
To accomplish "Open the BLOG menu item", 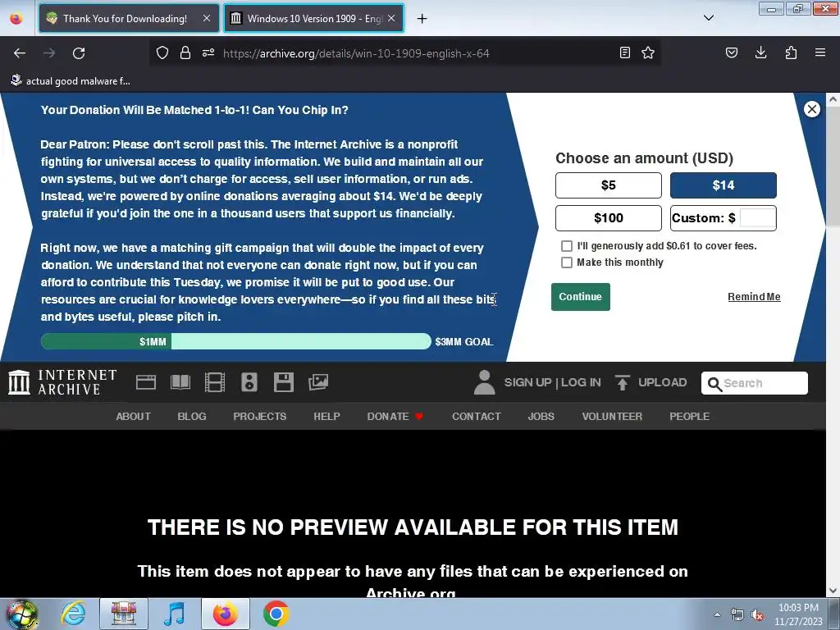I will click(192, 416).
